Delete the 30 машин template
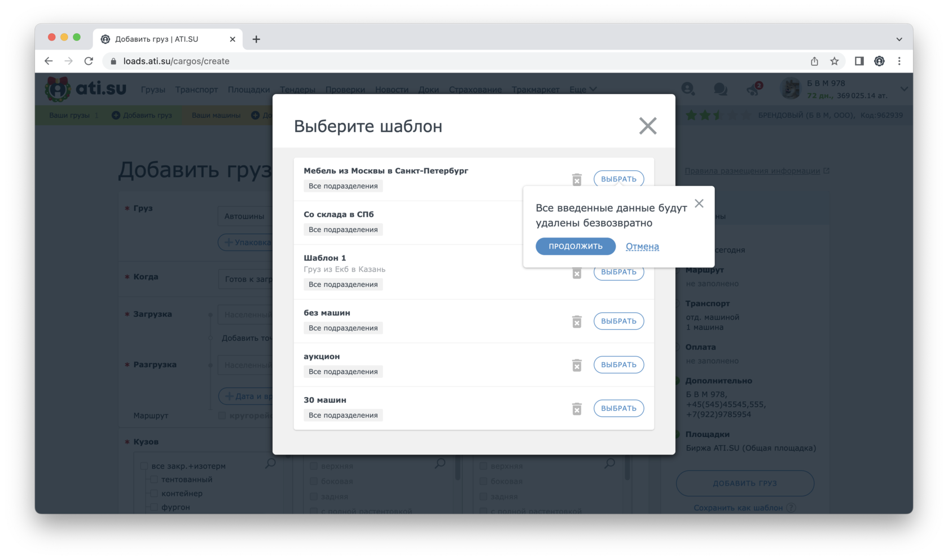The image size is (948, 560). pos(577,409)
